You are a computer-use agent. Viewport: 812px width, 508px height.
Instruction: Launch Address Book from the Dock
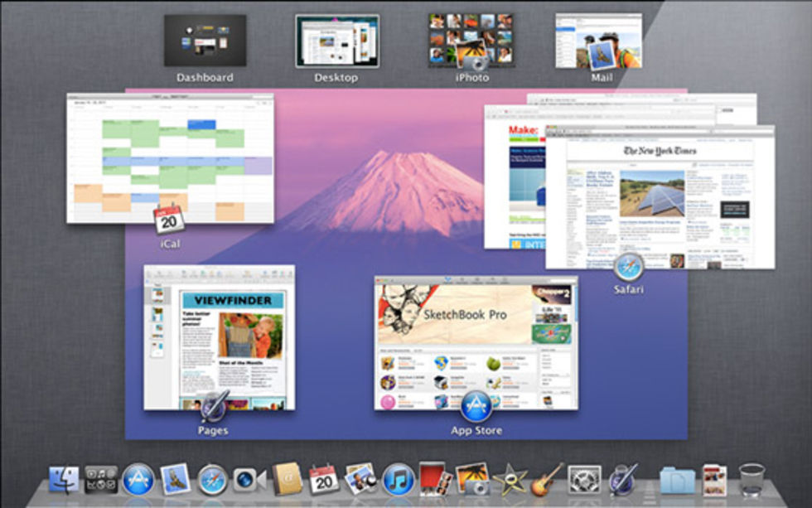(287, 480)
